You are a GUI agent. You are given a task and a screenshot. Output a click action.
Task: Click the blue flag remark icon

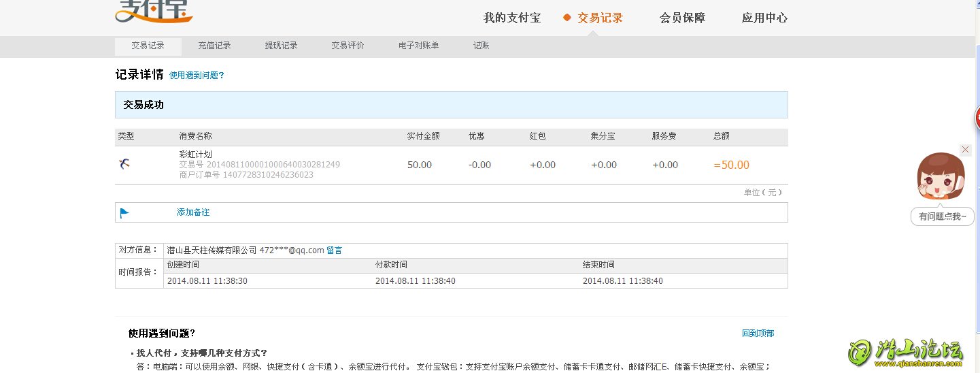click(124, 212)
